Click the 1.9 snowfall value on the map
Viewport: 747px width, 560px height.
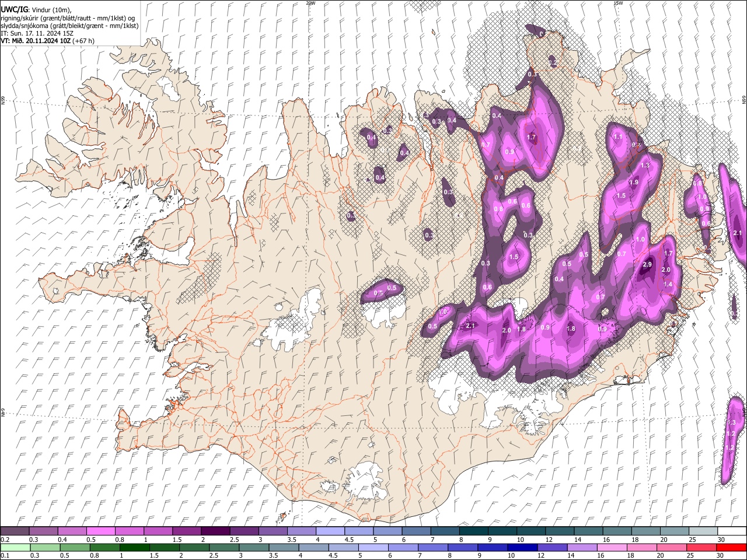point(634,183)
